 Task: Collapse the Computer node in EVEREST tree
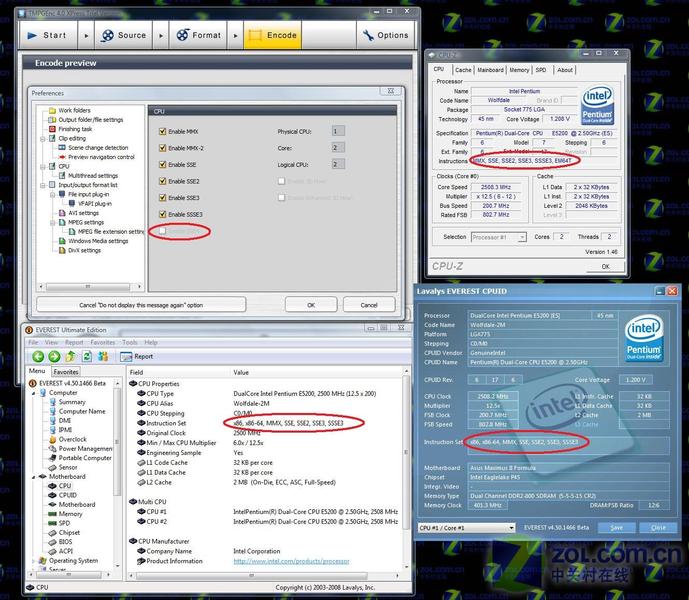pyautogui.click(x=34, y=393)
